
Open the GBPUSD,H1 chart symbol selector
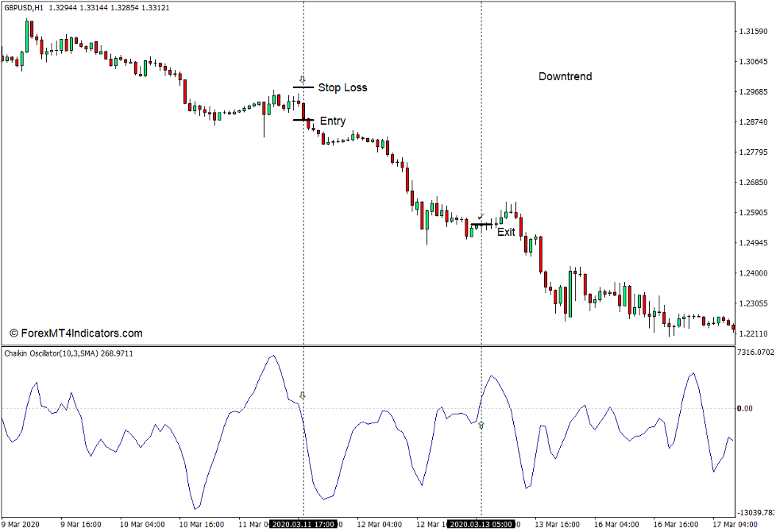(24, 8)
